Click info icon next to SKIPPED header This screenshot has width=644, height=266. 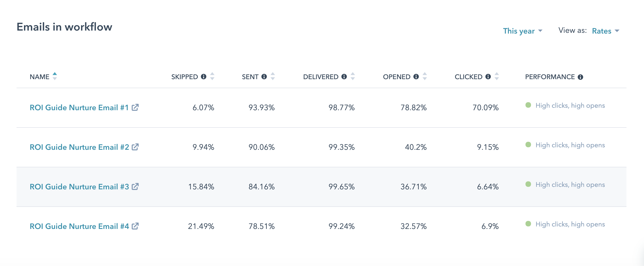[x=204, y=77]
